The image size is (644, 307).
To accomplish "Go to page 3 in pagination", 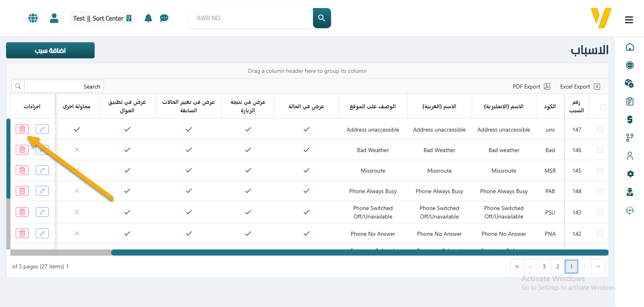I will [544, 266].
